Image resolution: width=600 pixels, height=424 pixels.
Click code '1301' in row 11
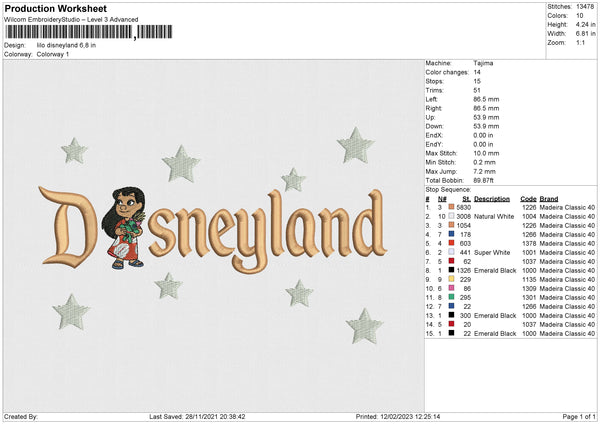pos(529,298)
